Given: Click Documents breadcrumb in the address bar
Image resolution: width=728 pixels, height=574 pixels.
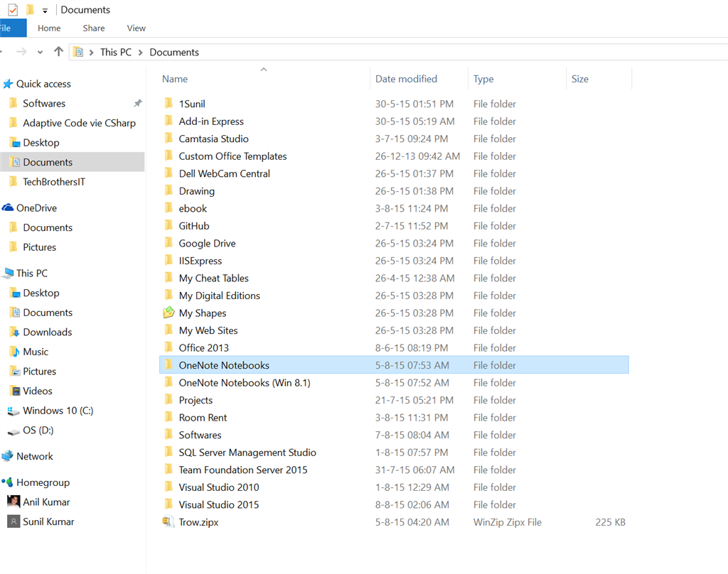Looking at the screenshot, I should (174, 52).
